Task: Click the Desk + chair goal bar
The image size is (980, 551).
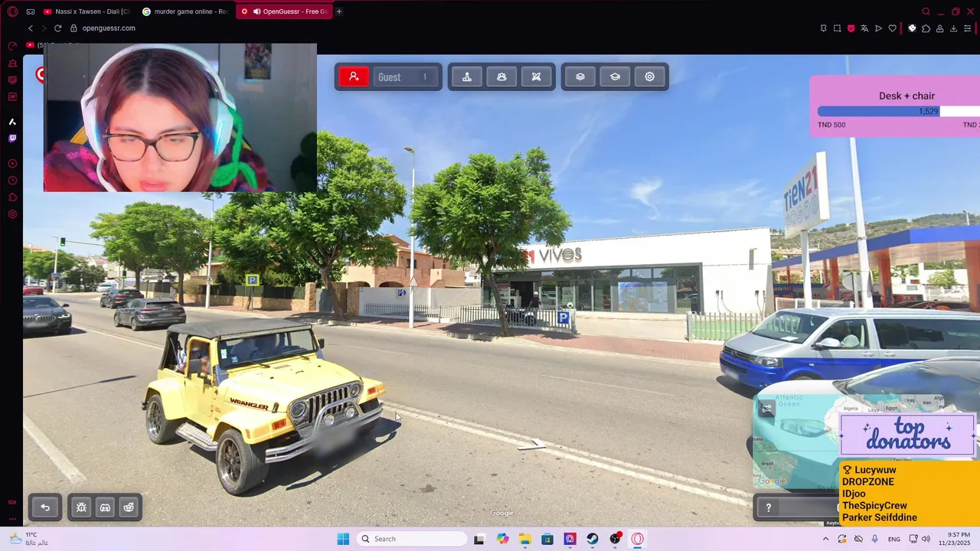Action: pyautogui.click(x=899, y=112)
